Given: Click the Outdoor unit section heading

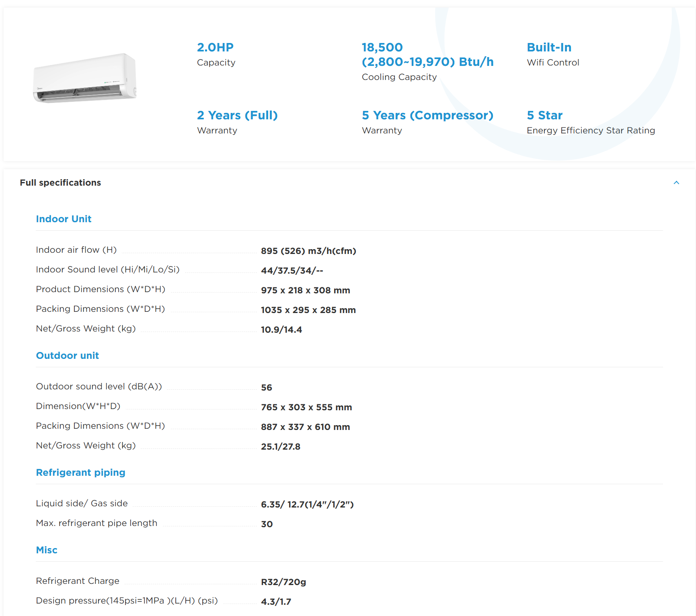Looking at the screenshot, I should point(67,356).
